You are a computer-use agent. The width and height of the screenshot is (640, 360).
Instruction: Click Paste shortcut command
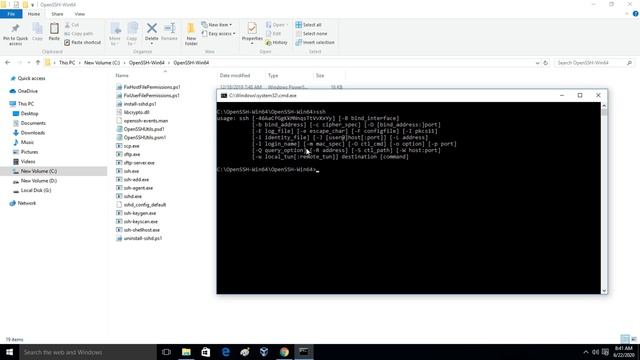82,42
